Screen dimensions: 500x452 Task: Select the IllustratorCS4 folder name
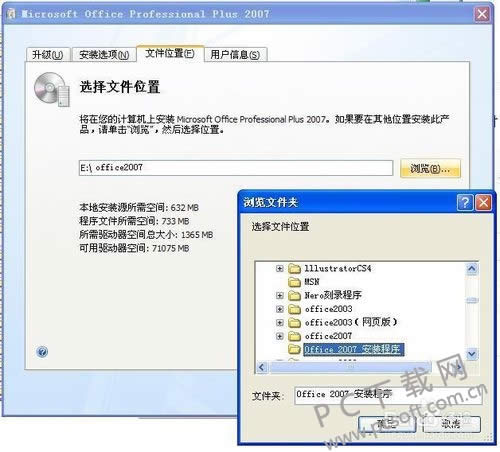click(x=337, y=269)
